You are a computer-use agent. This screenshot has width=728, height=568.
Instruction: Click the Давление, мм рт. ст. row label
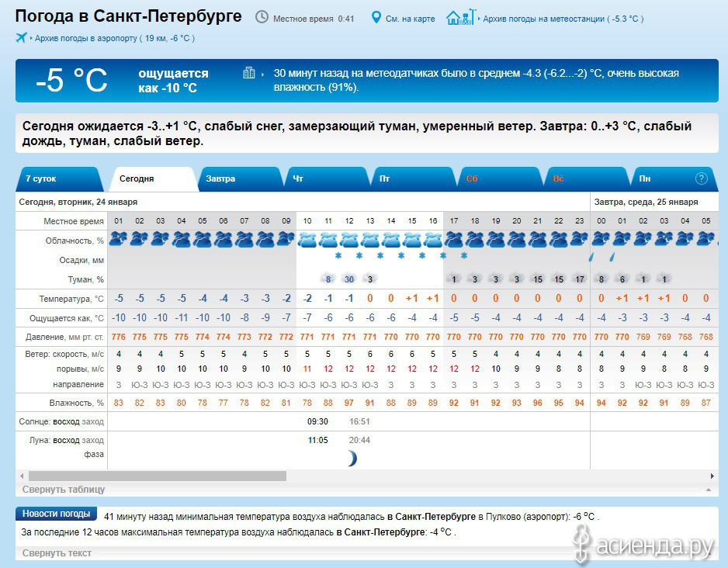(64, 337)
